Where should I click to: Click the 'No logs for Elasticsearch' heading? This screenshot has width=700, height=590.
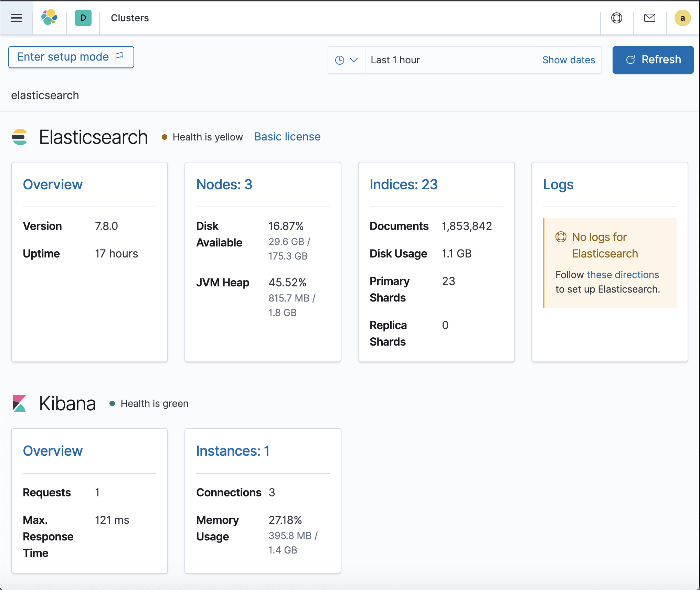point(605,245)
